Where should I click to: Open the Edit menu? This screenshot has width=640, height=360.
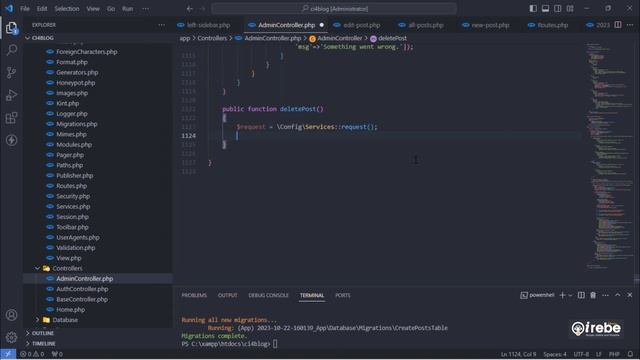point(42,9)
